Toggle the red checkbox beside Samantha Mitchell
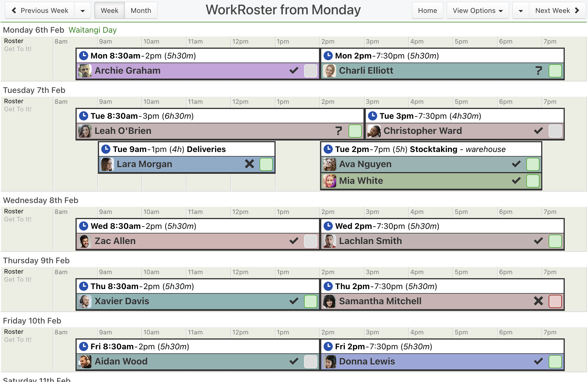The image size is (588, 382). pos(555,301)
